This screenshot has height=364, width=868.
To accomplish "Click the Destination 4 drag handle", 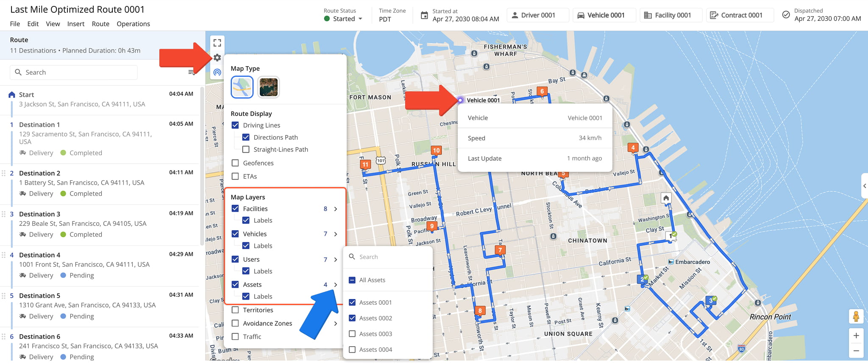I will click(4, 255).
